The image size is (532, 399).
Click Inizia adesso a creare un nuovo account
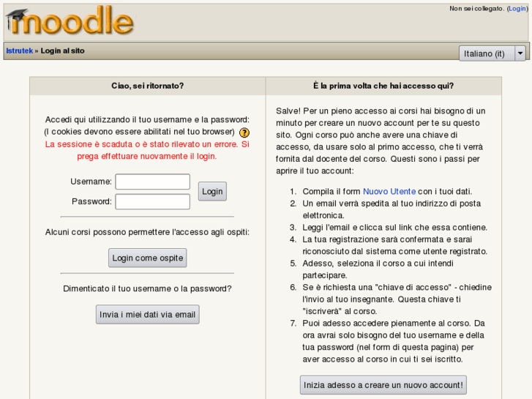point(383,384)
